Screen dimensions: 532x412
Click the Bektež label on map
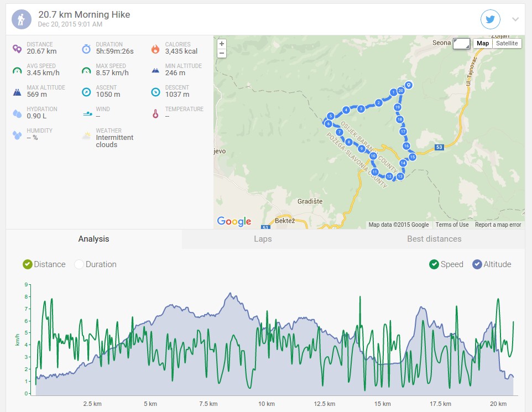285,221
